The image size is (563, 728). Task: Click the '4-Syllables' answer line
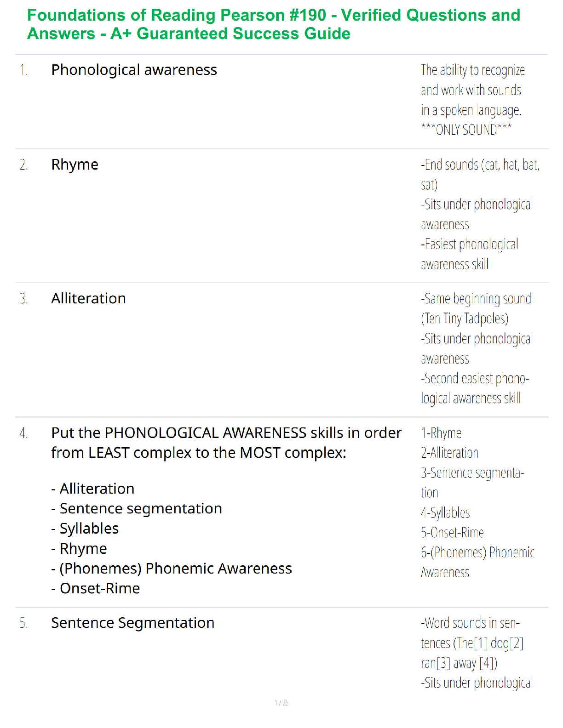point(445,512)
